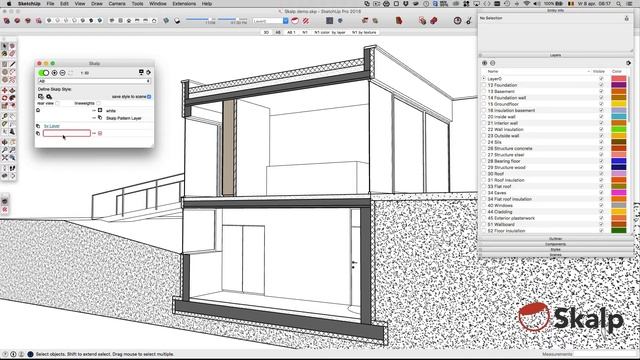
Task: Open the File menu
Action: [50, 4]
